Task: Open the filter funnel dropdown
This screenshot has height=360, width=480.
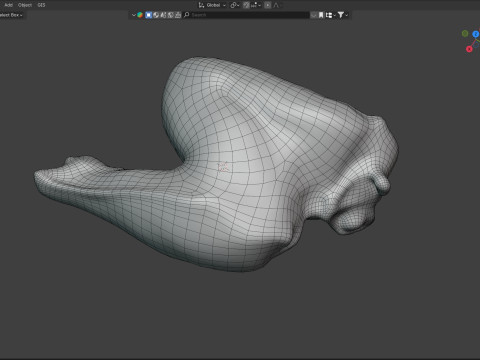Action: click(342, 15)
